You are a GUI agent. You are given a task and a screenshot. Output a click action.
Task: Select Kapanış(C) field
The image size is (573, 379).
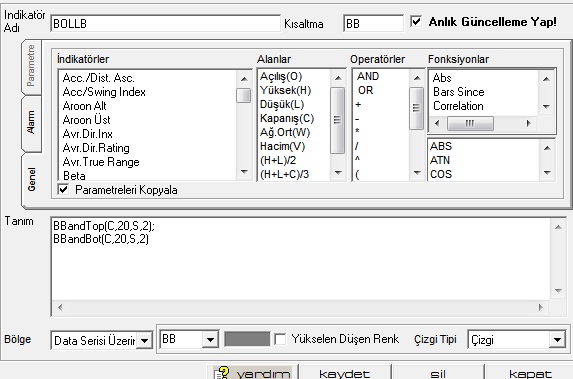click(x=287, y=118)
